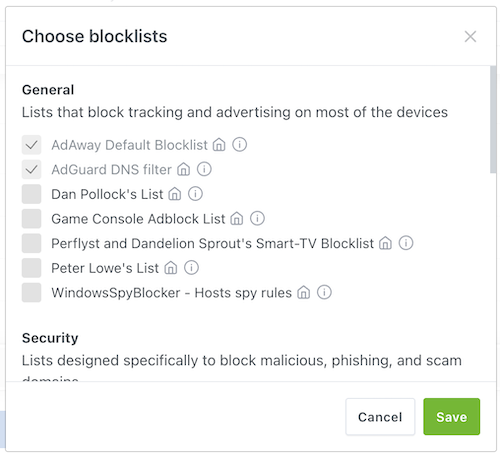500x458 pixels.
Task: Show info for WindowsSpyBlocker Hosts spy rules
Action: point(324,292)
